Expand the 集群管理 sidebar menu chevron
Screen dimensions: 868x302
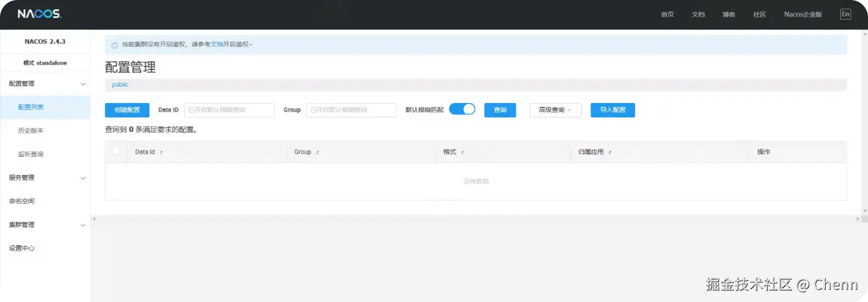(x=83, y=225)
